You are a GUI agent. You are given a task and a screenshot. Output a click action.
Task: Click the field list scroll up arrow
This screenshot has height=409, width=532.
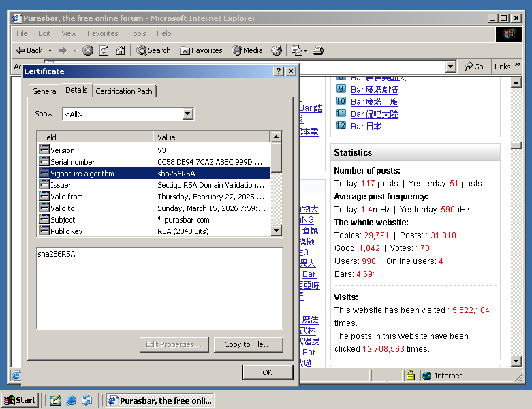point(276,137)
